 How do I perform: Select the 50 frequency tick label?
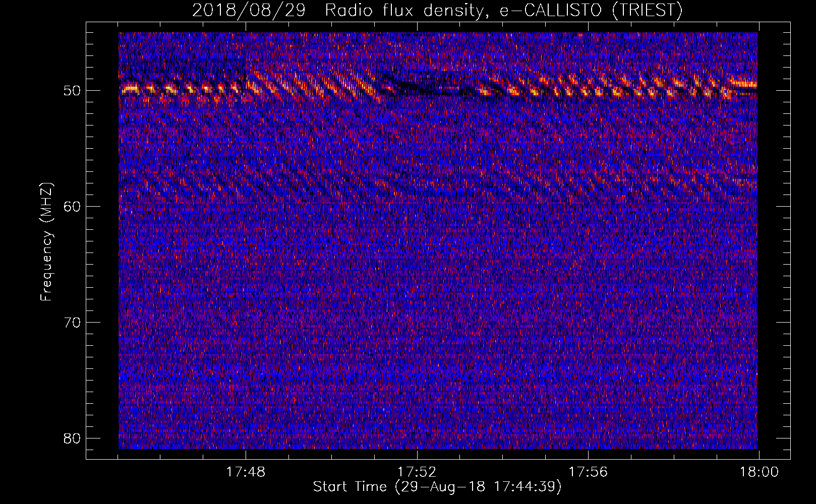click(72, 91)
